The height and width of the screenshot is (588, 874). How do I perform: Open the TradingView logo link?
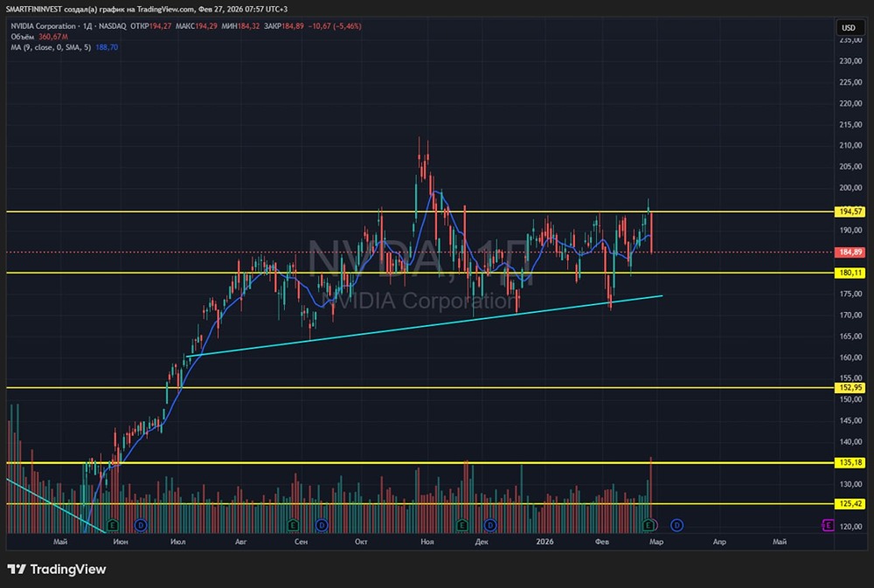click(x=56, y=569)
